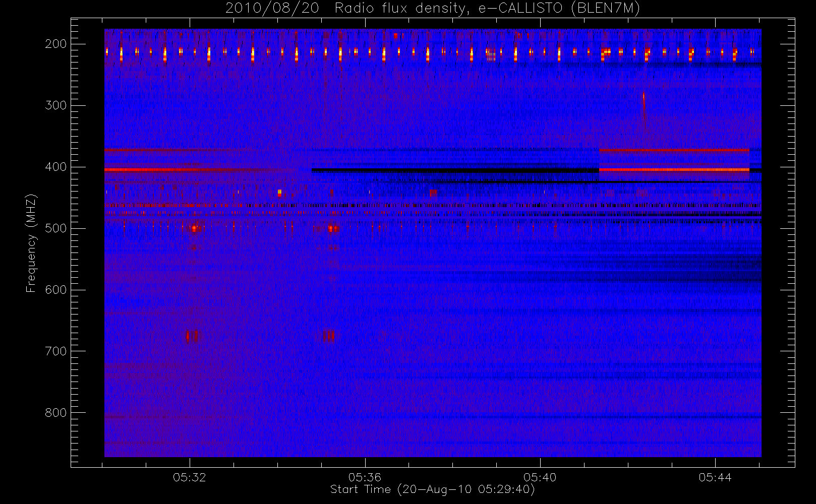Click the plot title with the e-CALLISTO (BLEN7M) station name

433,8
